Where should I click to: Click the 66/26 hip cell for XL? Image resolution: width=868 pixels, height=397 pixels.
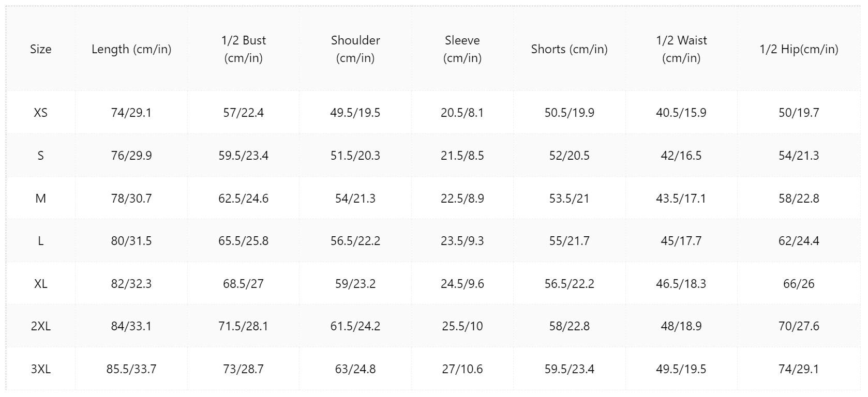(x=799, y=283)
